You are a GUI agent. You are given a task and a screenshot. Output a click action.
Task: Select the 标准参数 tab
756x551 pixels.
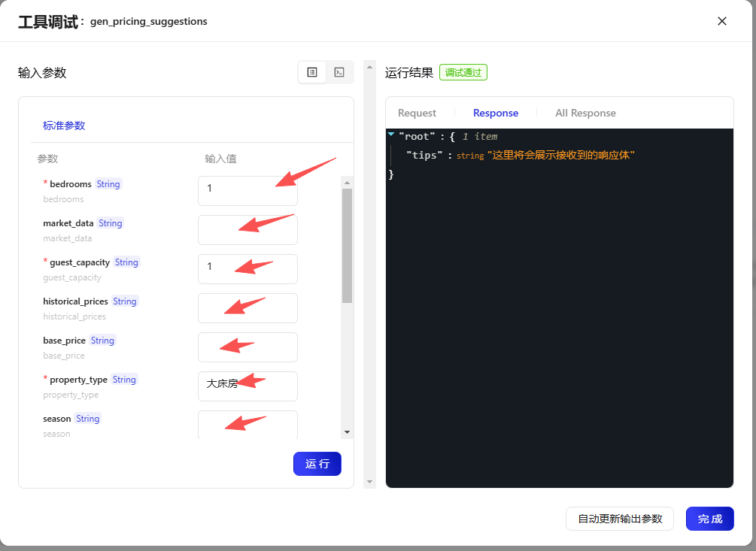[x=64, y=126]
